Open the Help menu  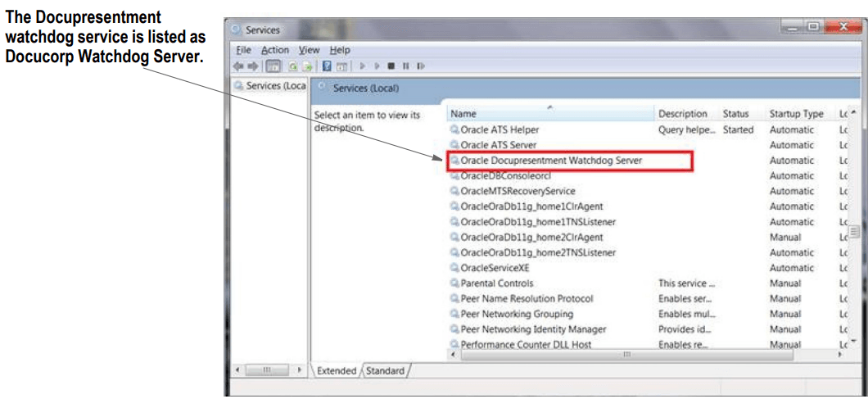tap(340, 50)
